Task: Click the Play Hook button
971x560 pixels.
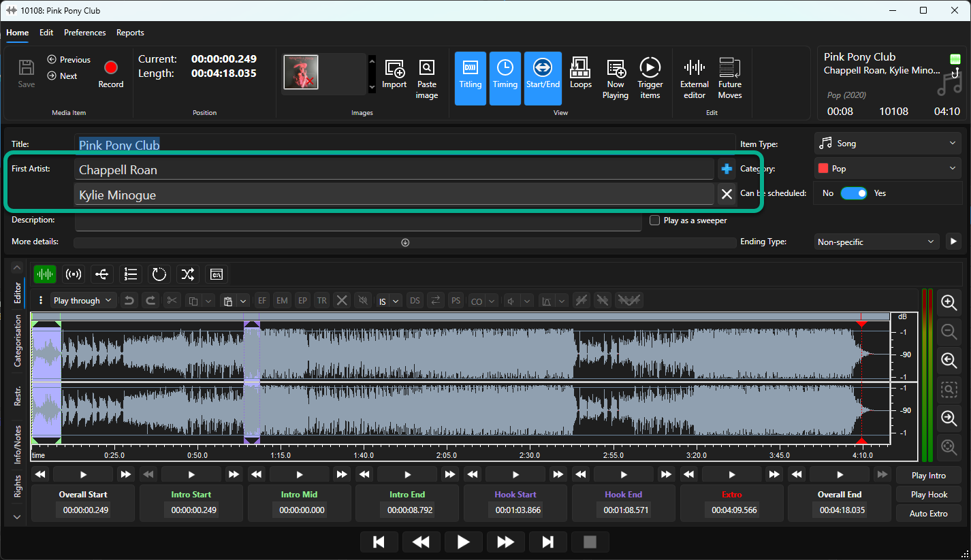Action: [929, 495]
